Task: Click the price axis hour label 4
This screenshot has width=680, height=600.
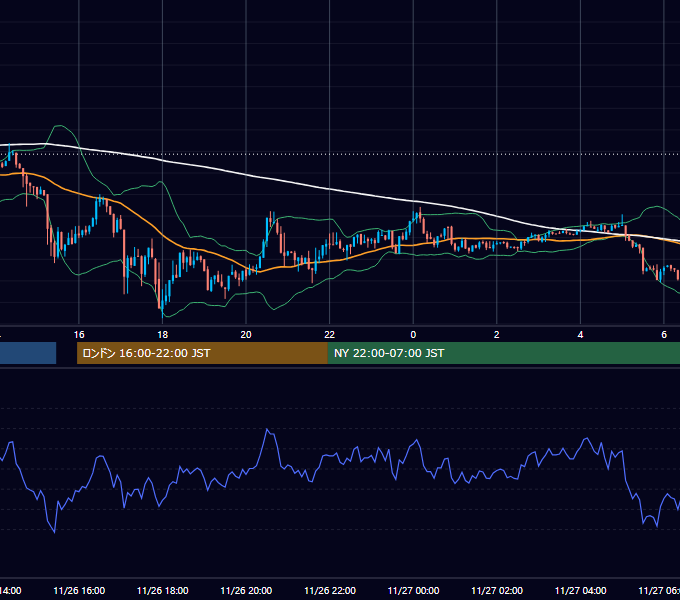Action: [580, 335]
